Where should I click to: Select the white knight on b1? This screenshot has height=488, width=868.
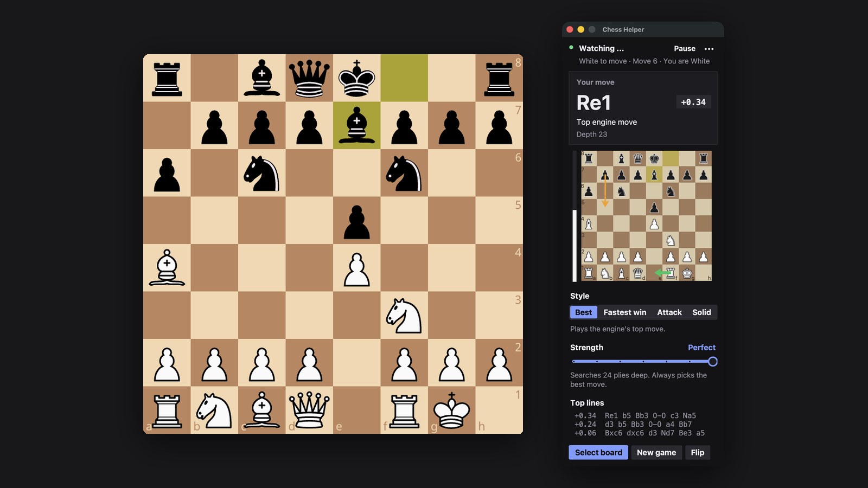click(x=214, y=410)
